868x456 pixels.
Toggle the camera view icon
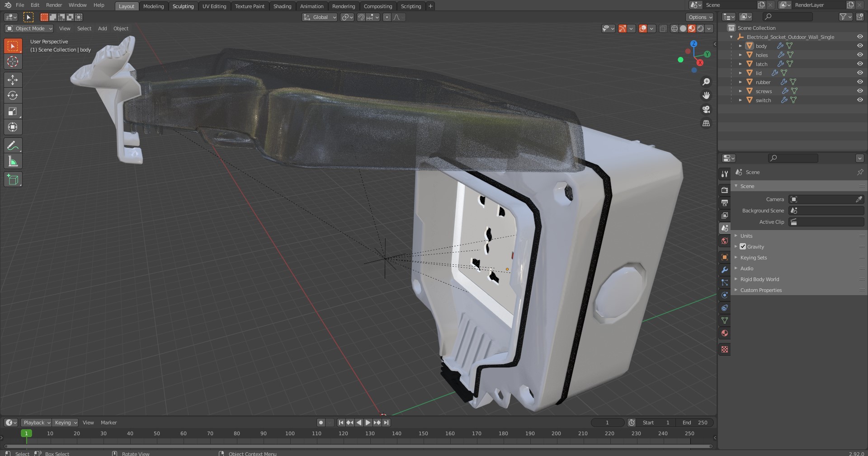click(x=706, y=109)
